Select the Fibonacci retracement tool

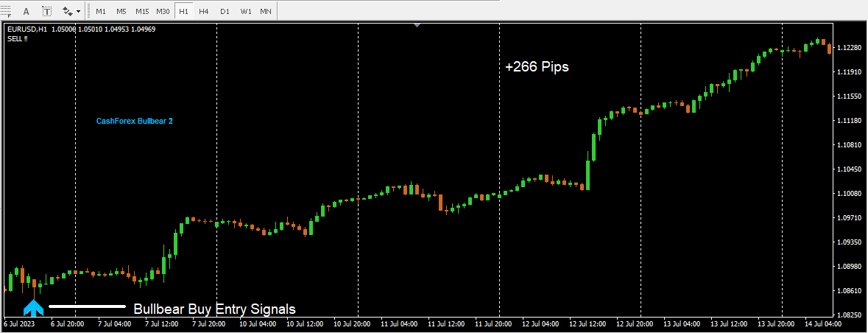pyautogui.click(x=6, y=10)
